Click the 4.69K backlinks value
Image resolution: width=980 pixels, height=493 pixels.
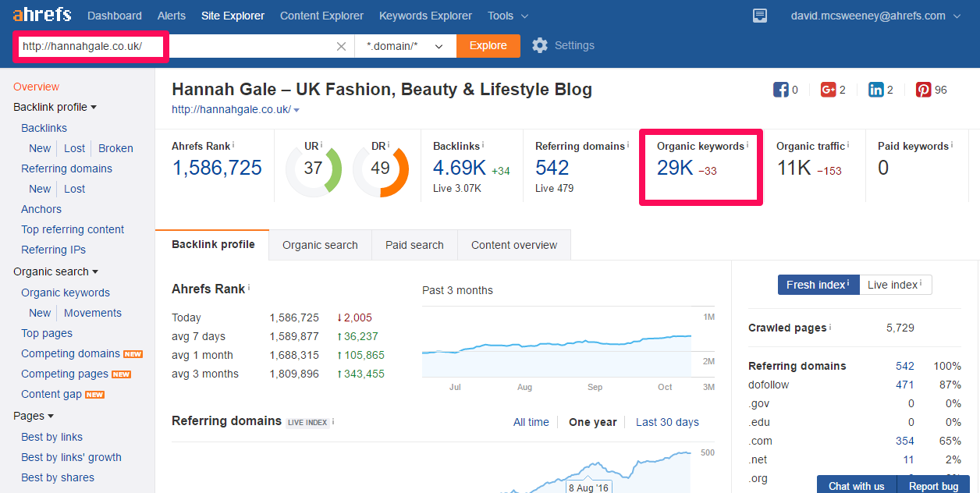(460, 167)
